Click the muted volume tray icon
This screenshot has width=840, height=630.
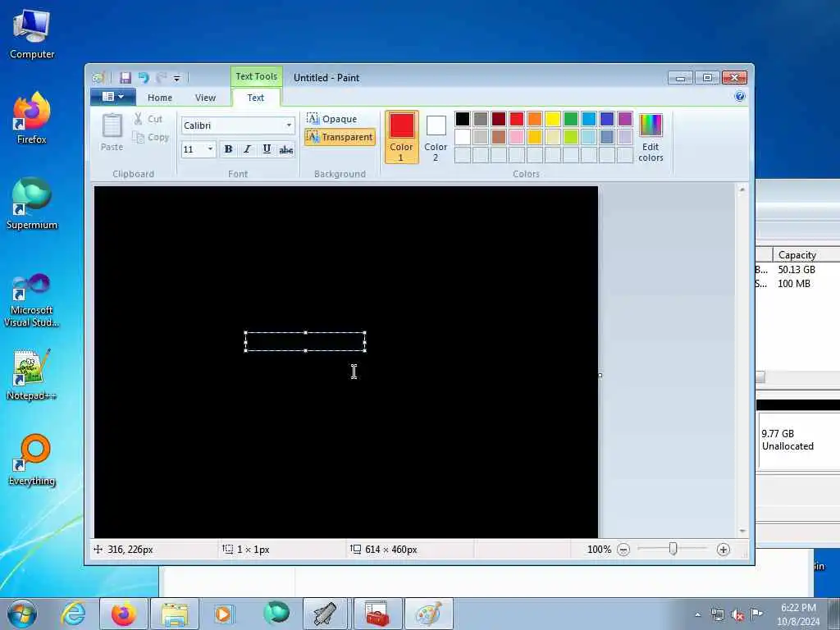click(737, 615)
